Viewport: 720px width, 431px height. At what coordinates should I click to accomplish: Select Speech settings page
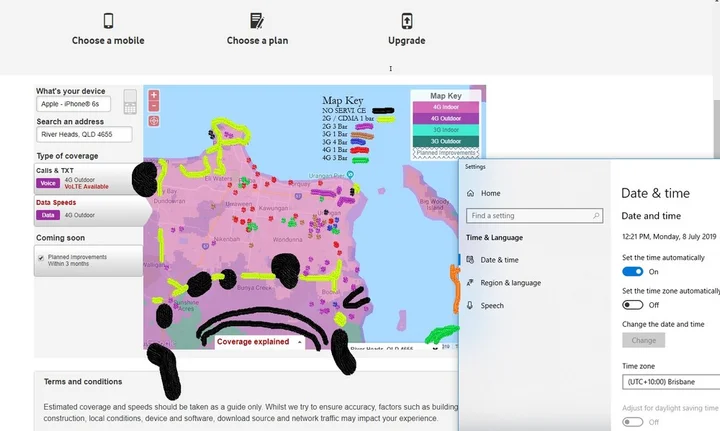(x=492, y=306)
